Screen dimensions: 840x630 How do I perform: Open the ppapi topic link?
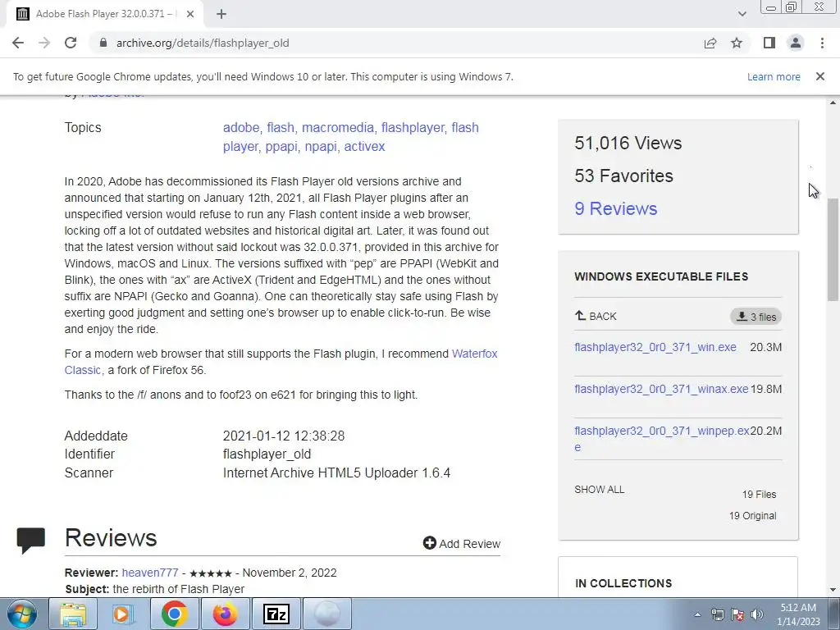click(281, 146)
